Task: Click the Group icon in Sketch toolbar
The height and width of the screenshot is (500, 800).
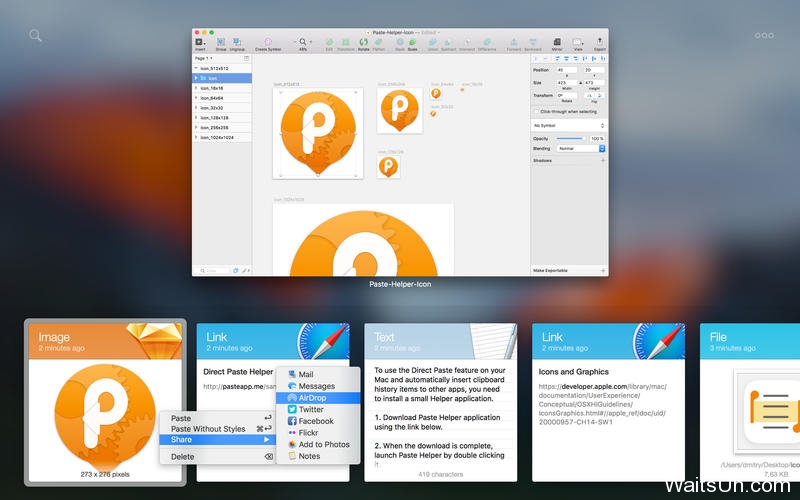Action: pyautogui.click(x=221, y=42)
